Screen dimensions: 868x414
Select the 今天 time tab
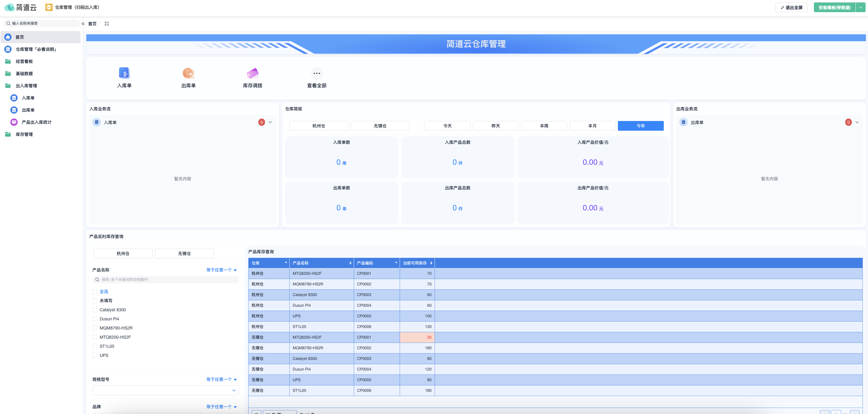(447, 126)
